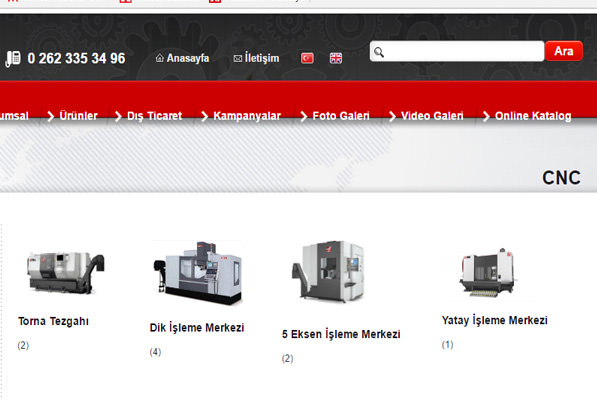Viewport: 597px width, 400px height.
Task: Call the 0 262 335 34 96 number link
Action: coord(76,59)
